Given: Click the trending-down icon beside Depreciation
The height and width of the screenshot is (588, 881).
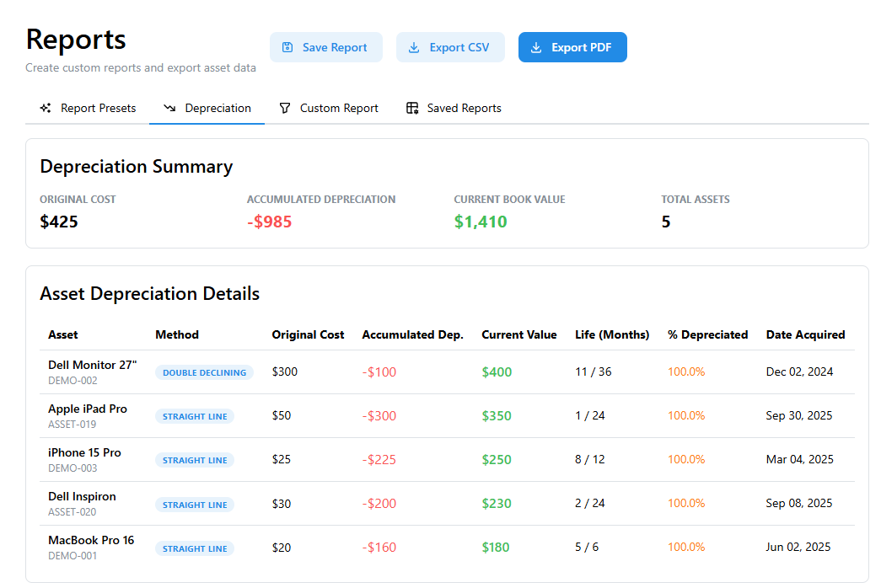Looking at the screenshot, I should [x=169, y=109].
